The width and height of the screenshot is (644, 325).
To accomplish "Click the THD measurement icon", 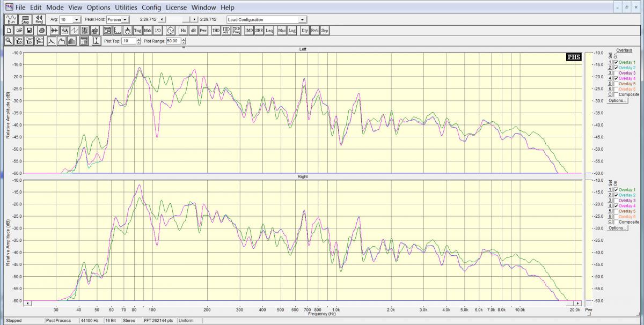I will pyautogui.click(x=216, y=31).
